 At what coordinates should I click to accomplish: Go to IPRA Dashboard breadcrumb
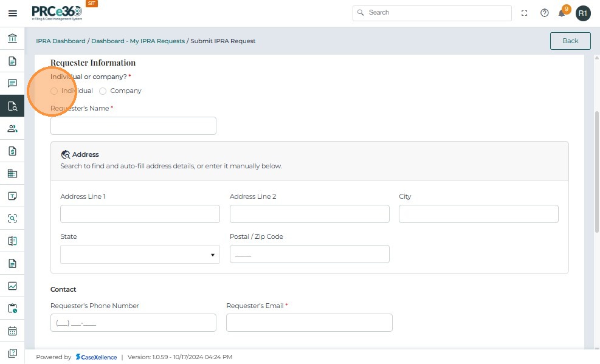[61, 41]
